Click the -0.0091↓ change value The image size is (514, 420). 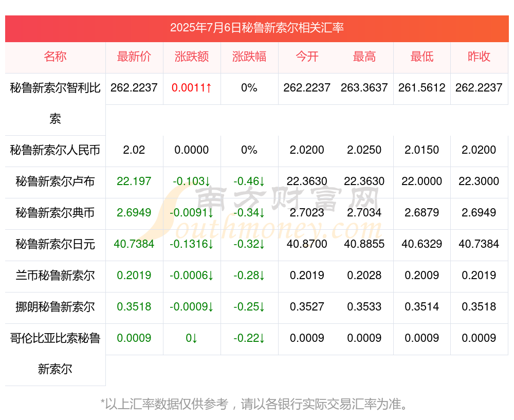coord(192,212)
